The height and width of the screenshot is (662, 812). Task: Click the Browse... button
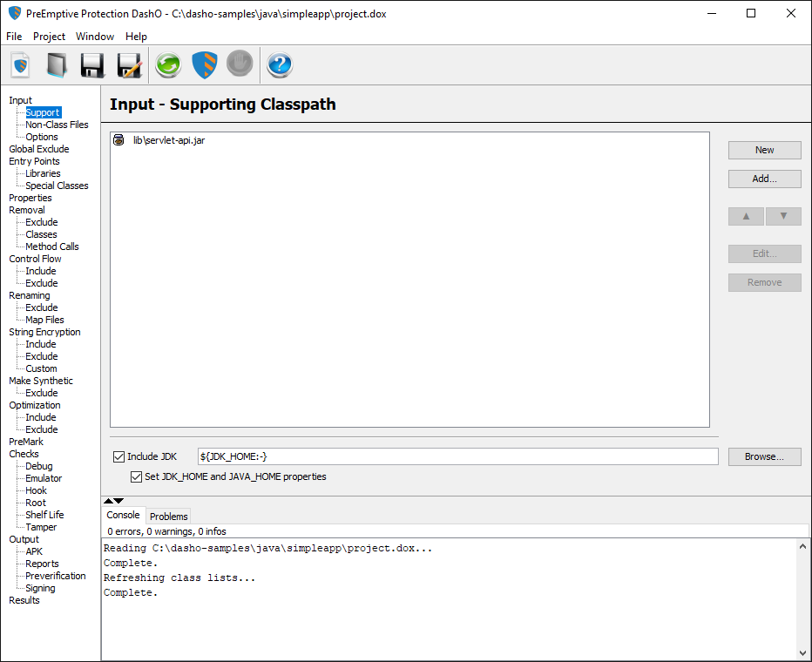pos(764,456)
